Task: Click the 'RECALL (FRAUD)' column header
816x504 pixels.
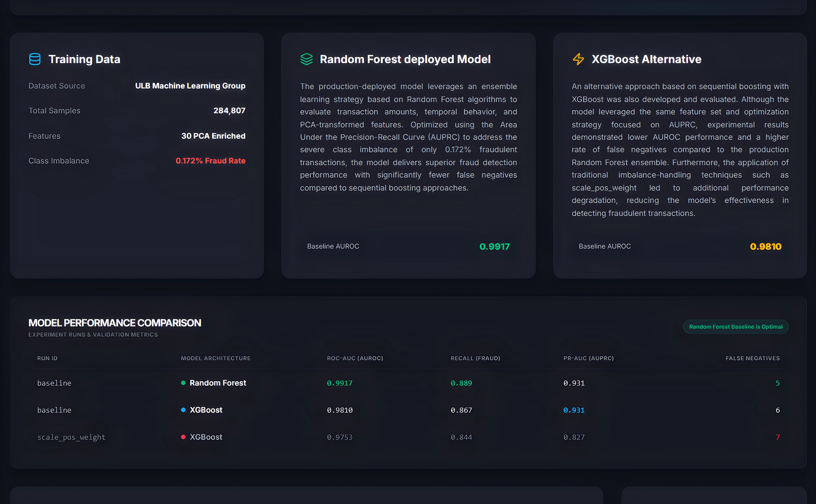Action: point(475,358)
